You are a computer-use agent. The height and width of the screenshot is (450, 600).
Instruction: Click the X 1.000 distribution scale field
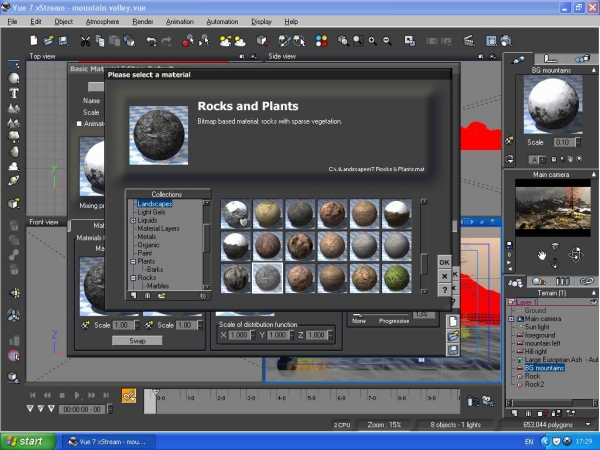pos(239,335)
